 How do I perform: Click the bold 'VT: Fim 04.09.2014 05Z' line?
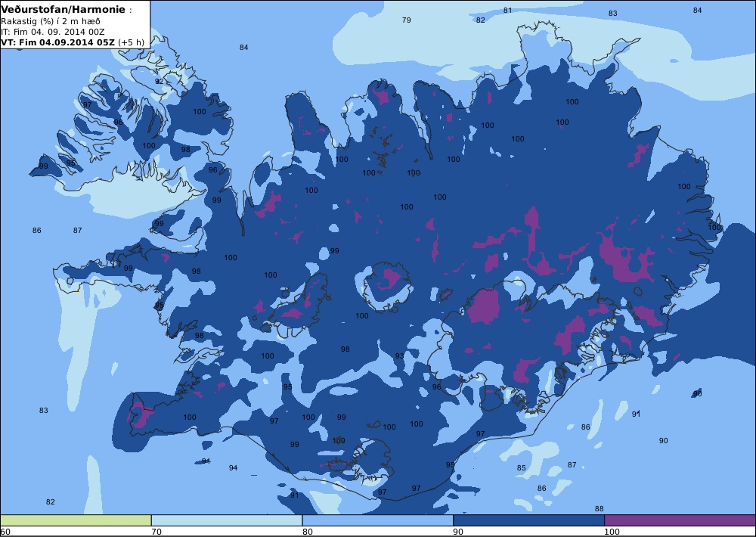tap(58, 42)
